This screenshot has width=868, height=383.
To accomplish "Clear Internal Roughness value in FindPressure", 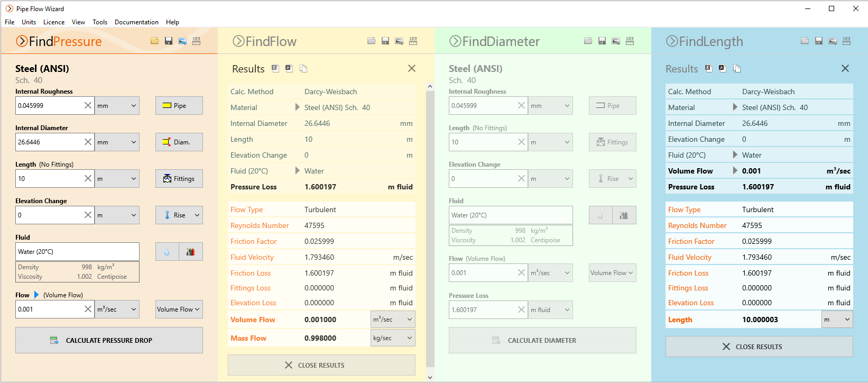I will click(x=88, y=105).
